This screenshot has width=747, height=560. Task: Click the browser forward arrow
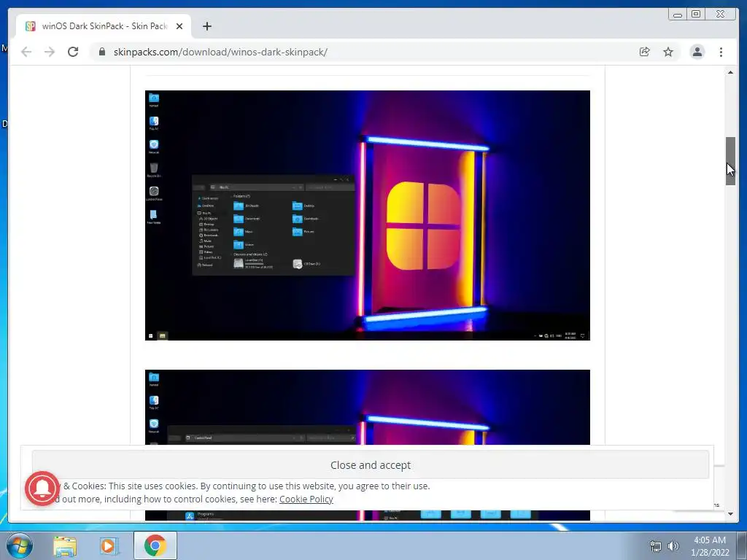point(50,52)
